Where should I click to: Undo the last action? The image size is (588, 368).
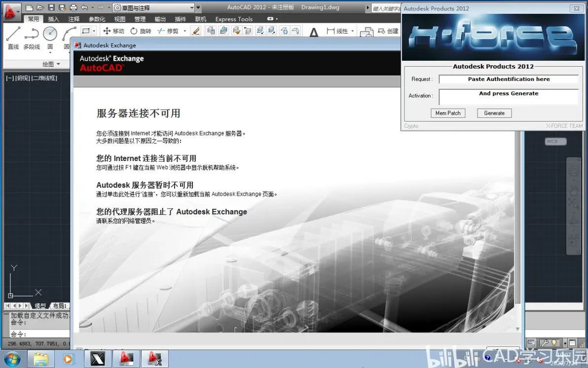pos(84,7)
